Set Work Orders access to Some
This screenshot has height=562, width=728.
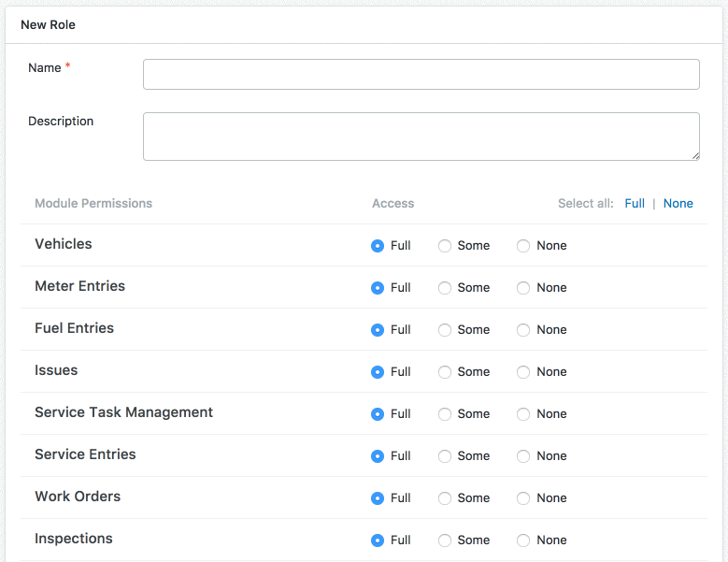point(445,498)
